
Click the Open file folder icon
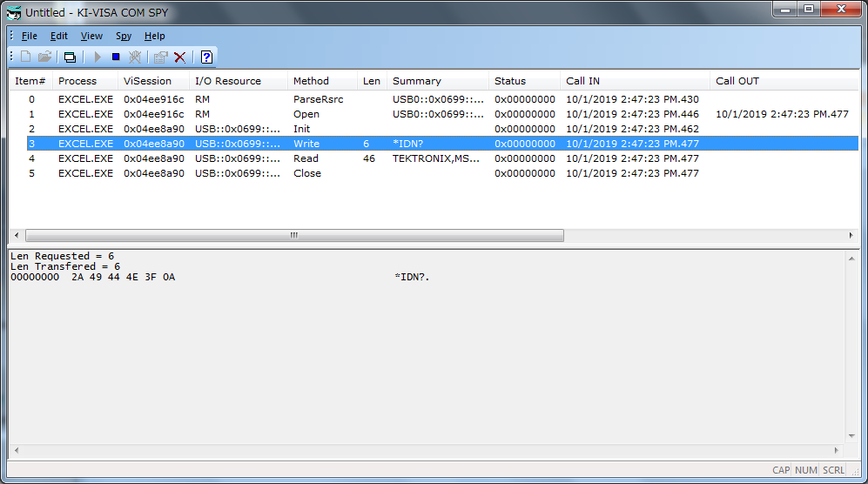click(x=44, y=57)
